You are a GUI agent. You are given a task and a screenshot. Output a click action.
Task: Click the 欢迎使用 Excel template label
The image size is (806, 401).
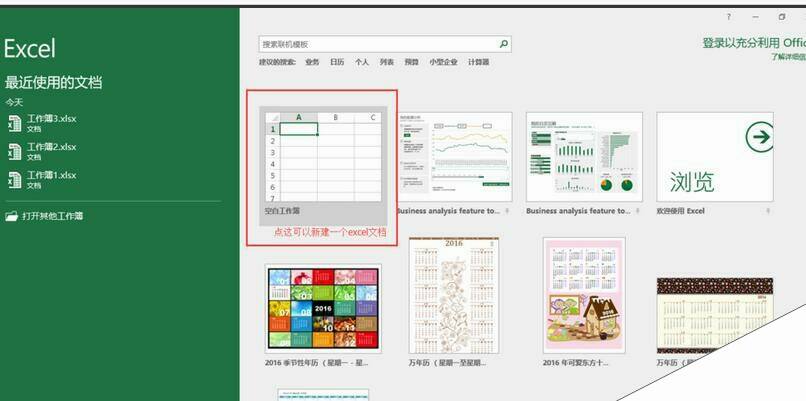(681, 211)
